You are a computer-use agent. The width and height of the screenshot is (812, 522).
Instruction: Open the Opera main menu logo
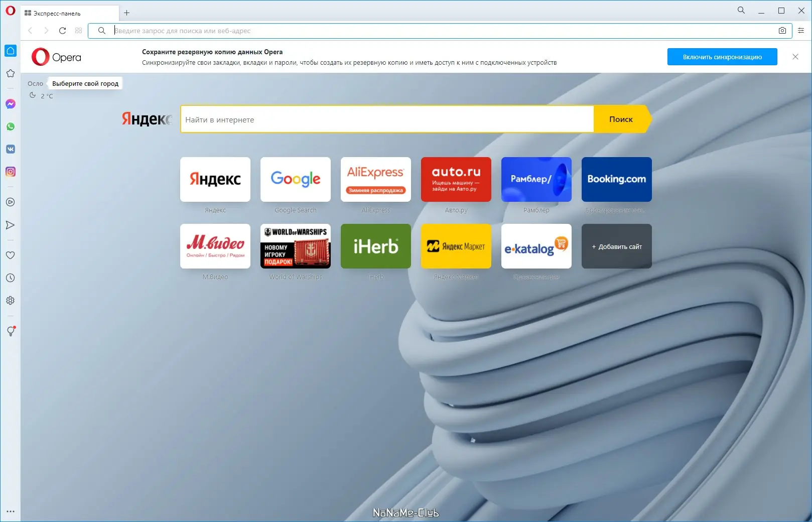point(11,11)
